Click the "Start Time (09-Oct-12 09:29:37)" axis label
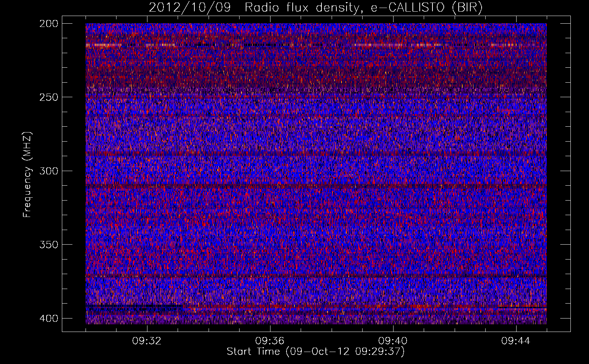The height and width of the screenshot is (364, 589). pos(316,352)
